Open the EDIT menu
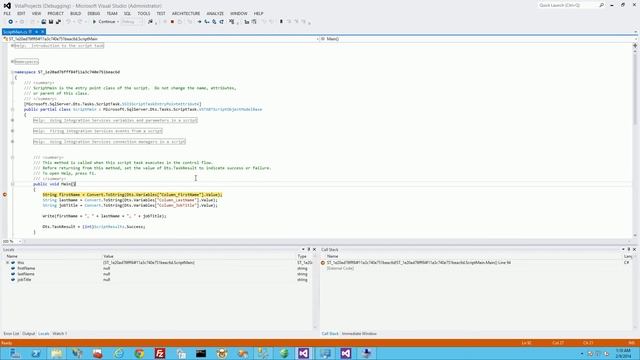This screenshot has height=360, width=640. pyautogui.click(x=21, y=13)
